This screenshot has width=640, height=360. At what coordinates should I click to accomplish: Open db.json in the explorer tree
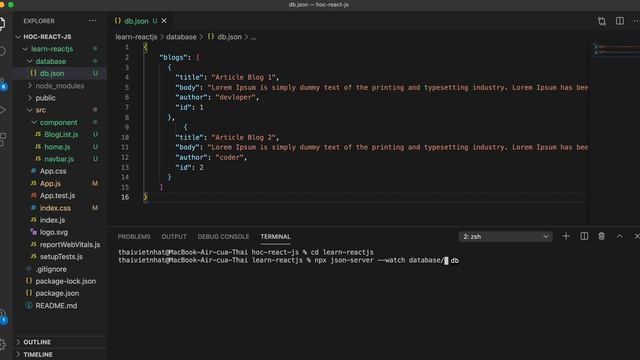click(60, 73)
